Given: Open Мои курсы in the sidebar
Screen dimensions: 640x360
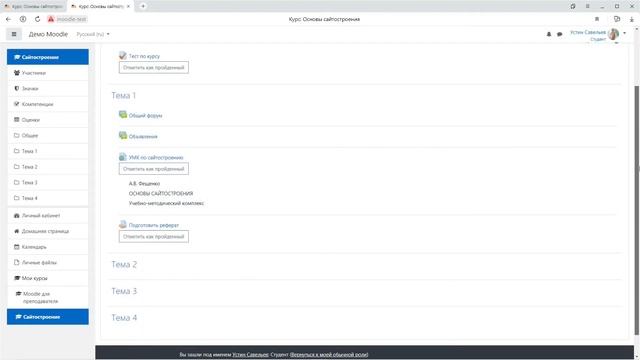Looking at the screenshot, I should [48, 278].
